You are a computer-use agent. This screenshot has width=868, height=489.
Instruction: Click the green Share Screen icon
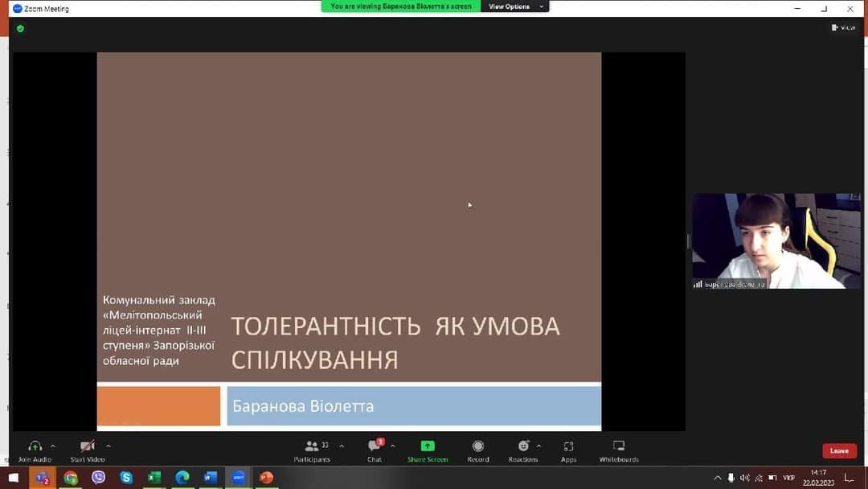coord(428,446)
